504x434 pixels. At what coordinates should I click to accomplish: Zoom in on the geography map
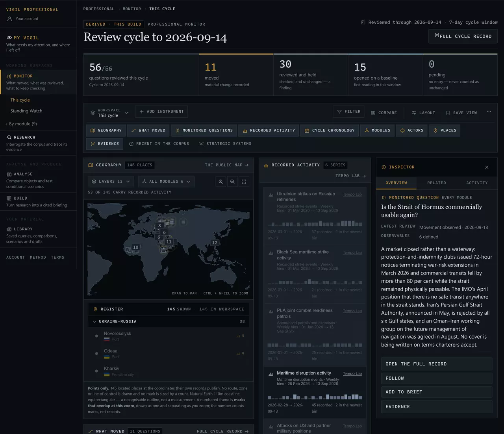[221, 182]
